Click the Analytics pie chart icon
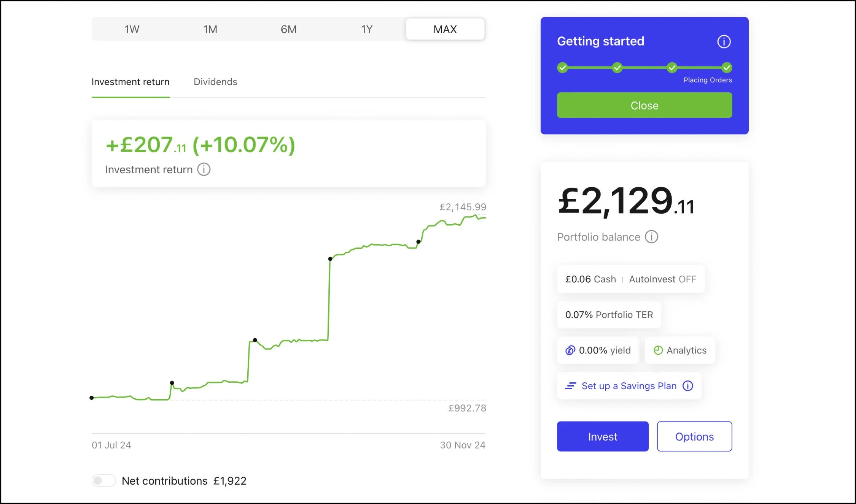 point(658,350)
